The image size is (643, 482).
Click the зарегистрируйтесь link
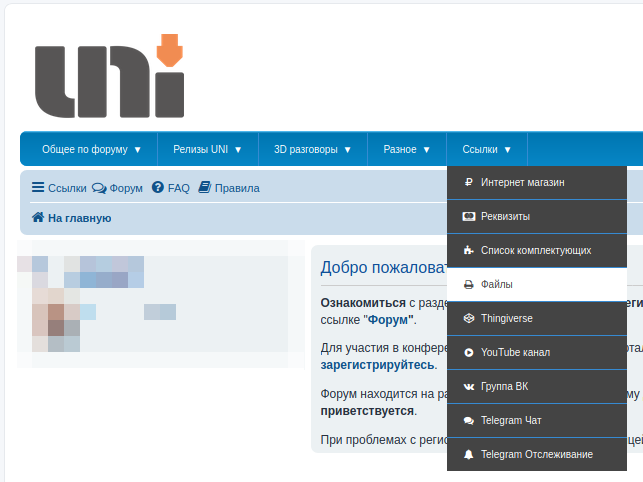(377, 365)
